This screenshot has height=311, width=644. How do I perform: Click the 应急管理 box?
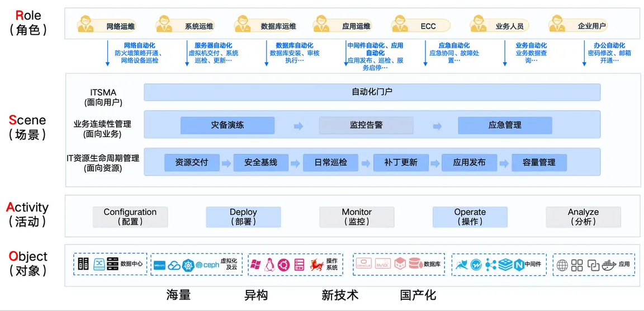tap(505, 125)
